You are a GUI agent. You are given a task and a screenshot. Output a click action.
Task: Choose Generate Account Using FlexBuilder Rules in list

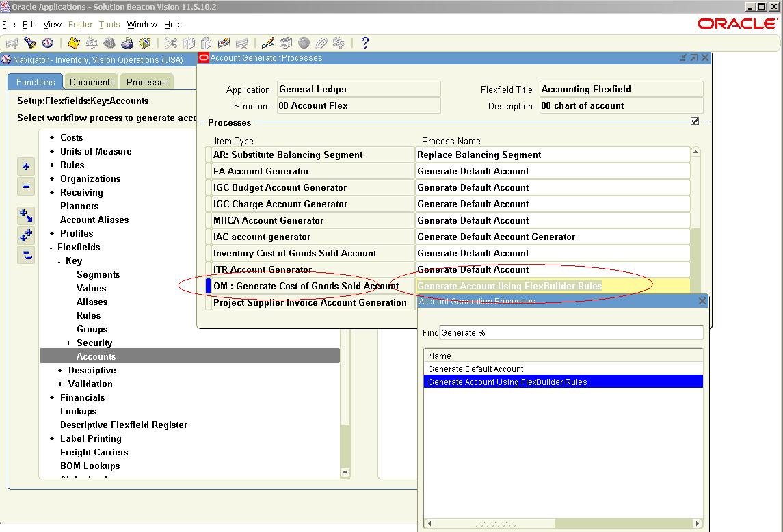coord(563,382)
